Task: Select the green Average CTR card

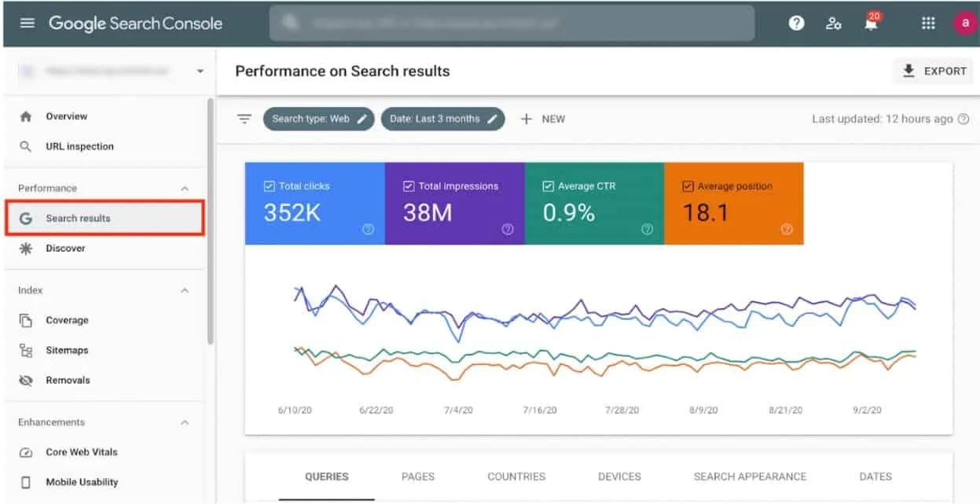Action: pyautogui.click(x=594, y=204)
